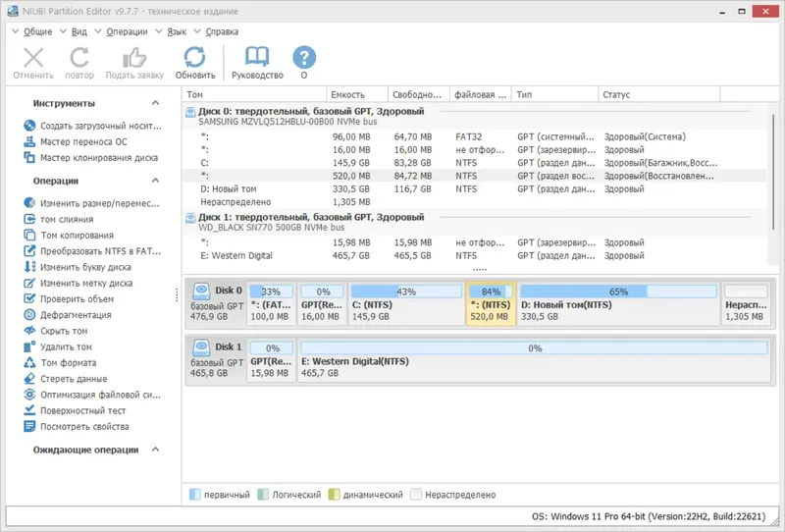Image resolution: width=785 pixels, height=532 pixels.
Task: Select the 96,00 MB FAT32 system row
Action: pyautogui.click(x=476, y=136)
